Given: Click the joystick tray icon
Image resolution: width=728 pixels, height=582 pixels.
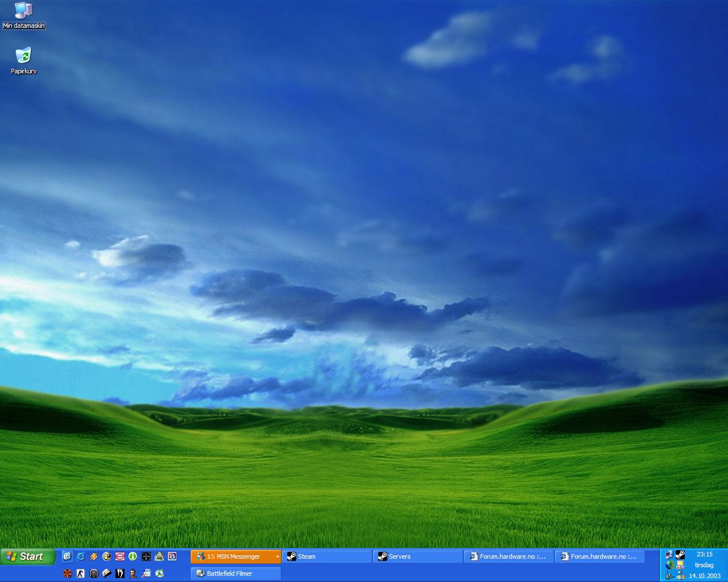Looking at the screenshot, I should (669, 575).
